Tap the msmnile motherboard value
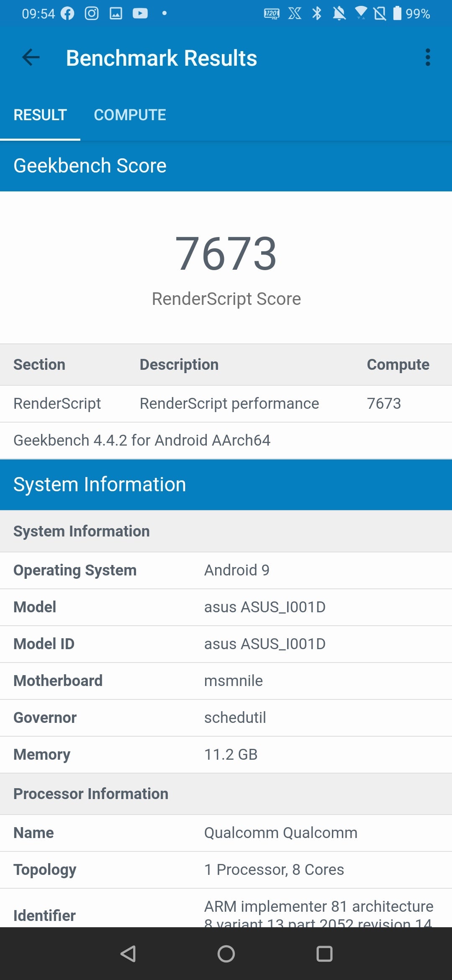Image resolution: width=452 pixels, height=980 pixels. [234, 681]
